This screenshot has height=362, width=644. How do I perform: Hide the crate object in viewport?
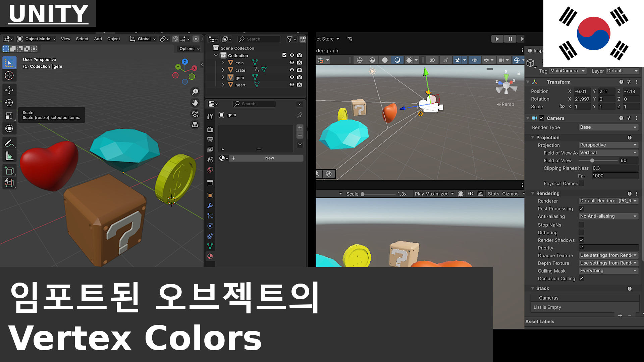[292, 70]
